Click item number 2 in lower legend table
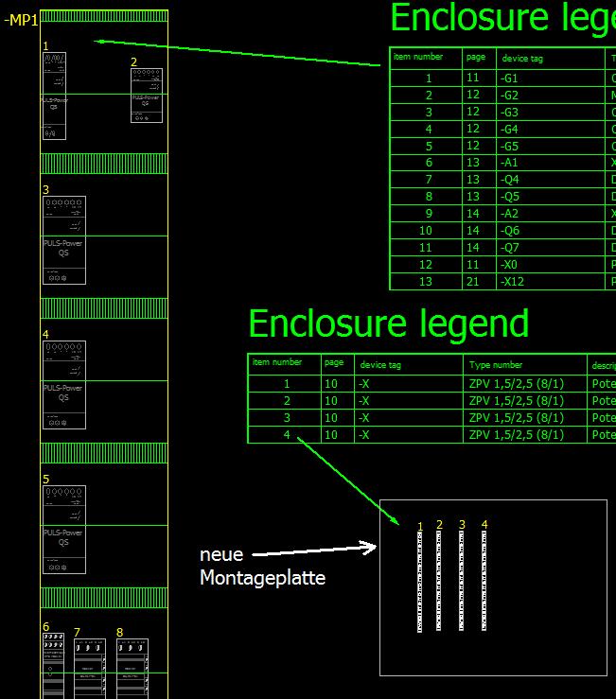The width and height of the screenshot is (616, 699). (287, 401)
